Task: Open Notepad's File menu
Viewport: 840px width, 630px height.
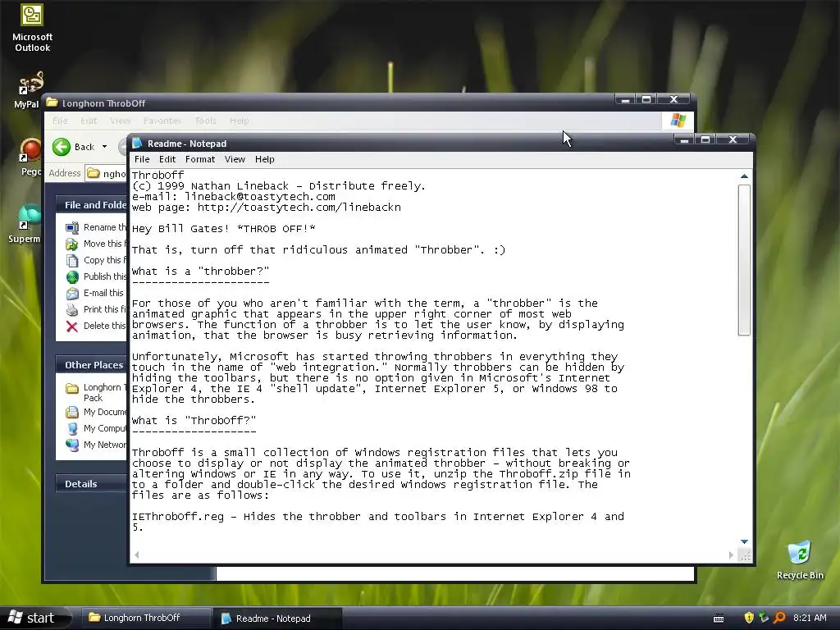Action: coord(142,159)
